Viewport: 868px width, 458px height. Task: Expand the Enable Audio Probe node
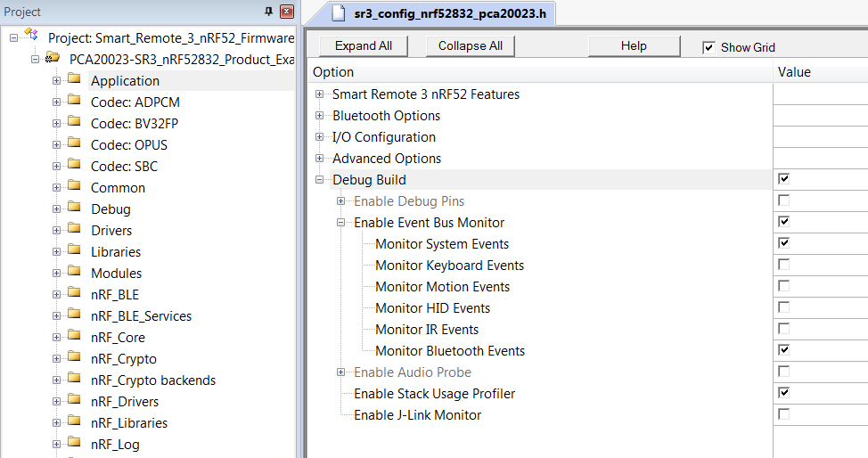click(341, 372)
